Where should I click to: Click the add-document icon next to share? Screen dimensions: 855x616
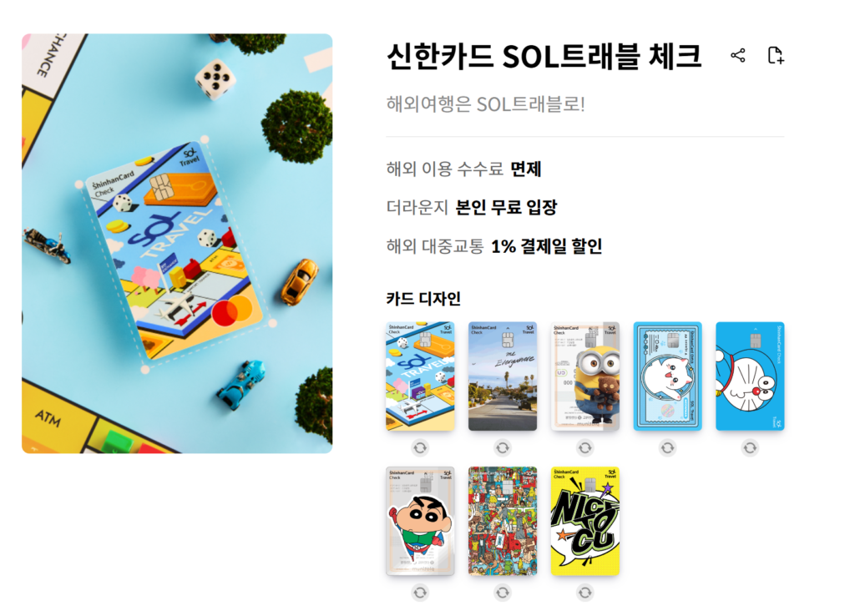click(776, 55)
